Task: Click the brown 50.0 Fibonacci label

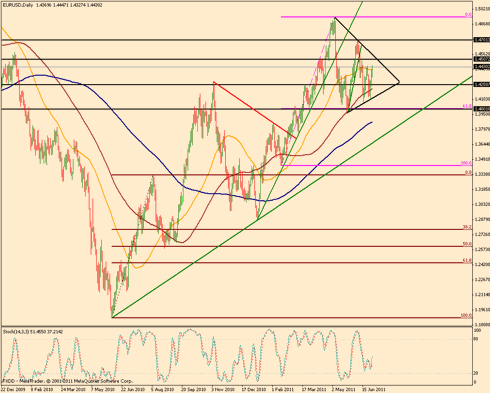Action: coord(467,244)
